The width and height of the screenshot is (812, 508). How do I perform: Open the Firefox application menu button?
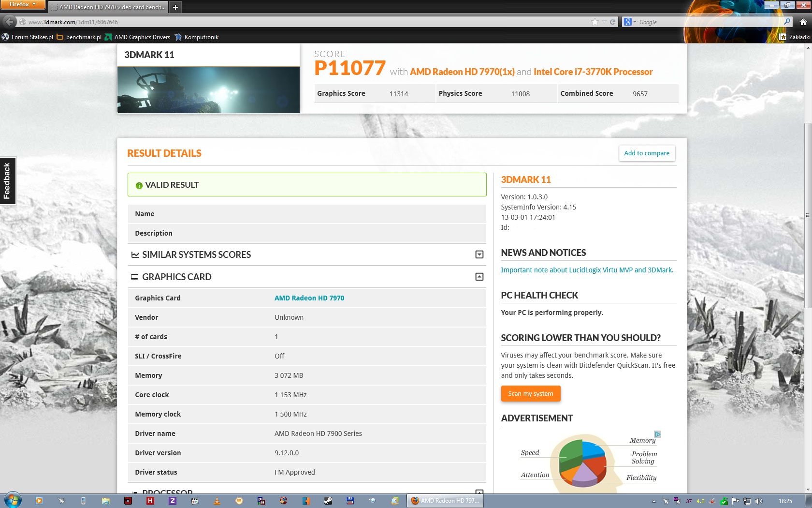click(x=23, y=4)
